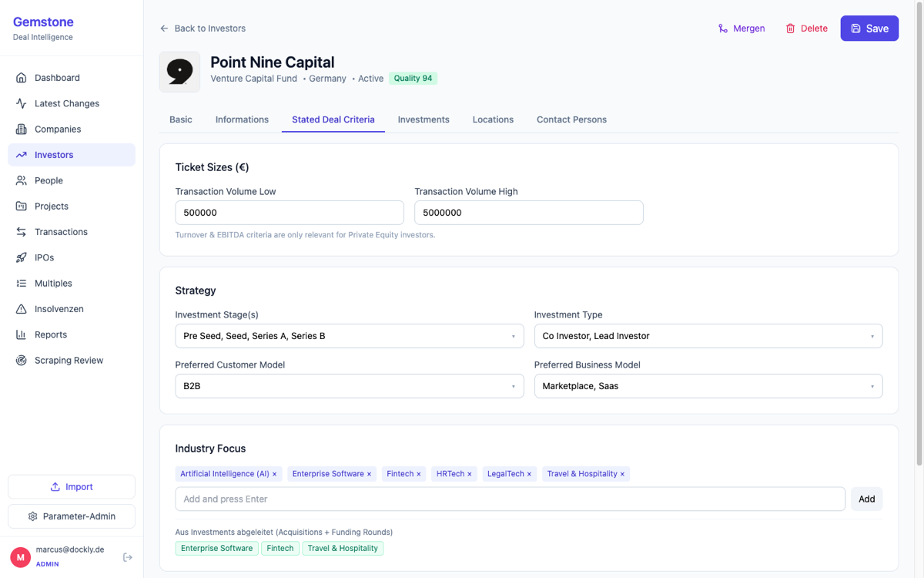
Task: Click the Companies building icon
Action: point(21,129)
